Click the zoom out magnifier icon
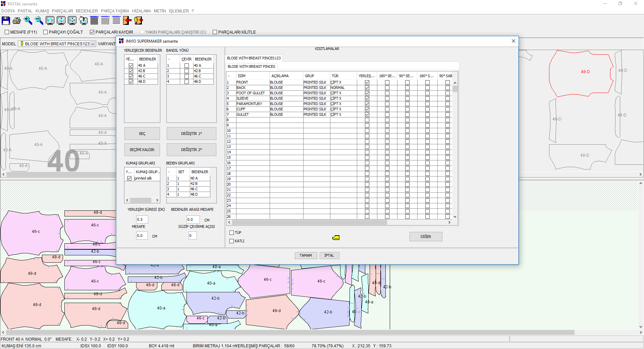 pos(39,21)
